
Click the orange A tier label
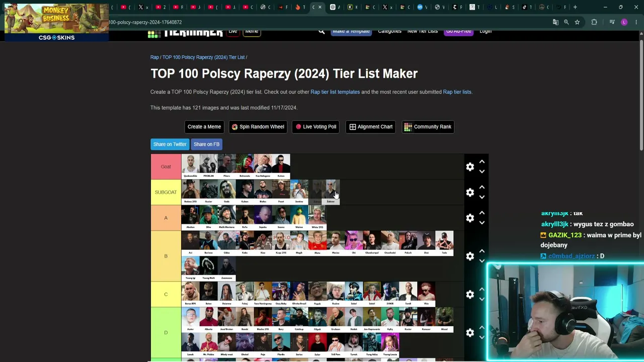point(166,218)
